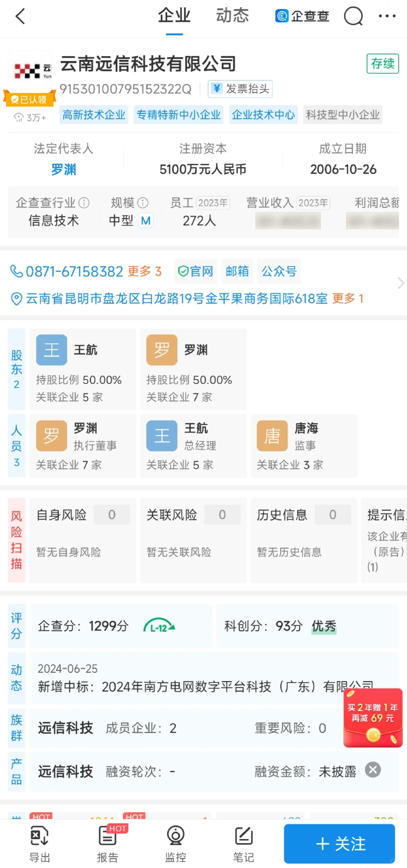Screen dimensions: 407x868
Task: Open the 邮箱 email button
Action: [237, 271]
